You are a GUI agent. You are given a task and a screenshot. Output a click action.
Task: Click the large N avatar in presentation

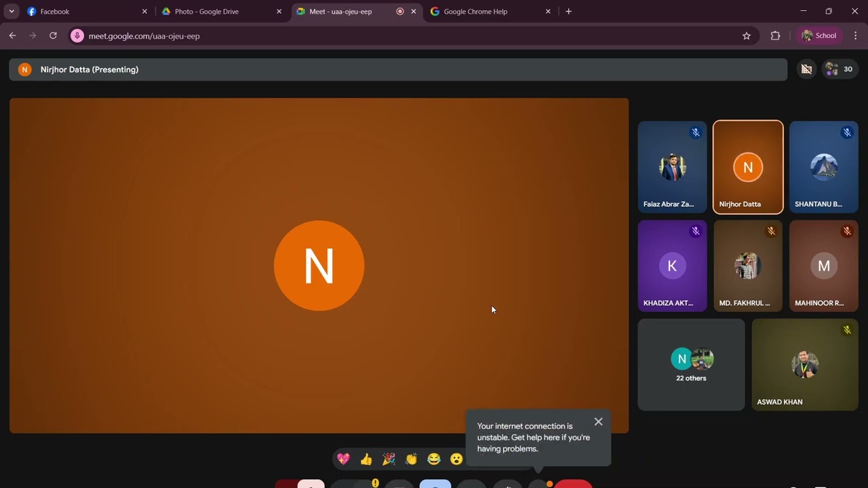[x=319, y=266]
